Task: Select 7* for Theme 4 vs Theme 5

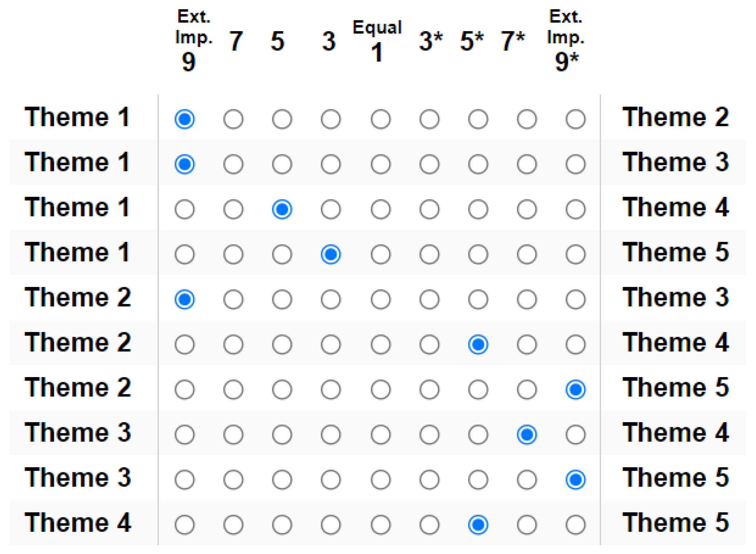Action: pyautogui.click(x=527, y=525)
